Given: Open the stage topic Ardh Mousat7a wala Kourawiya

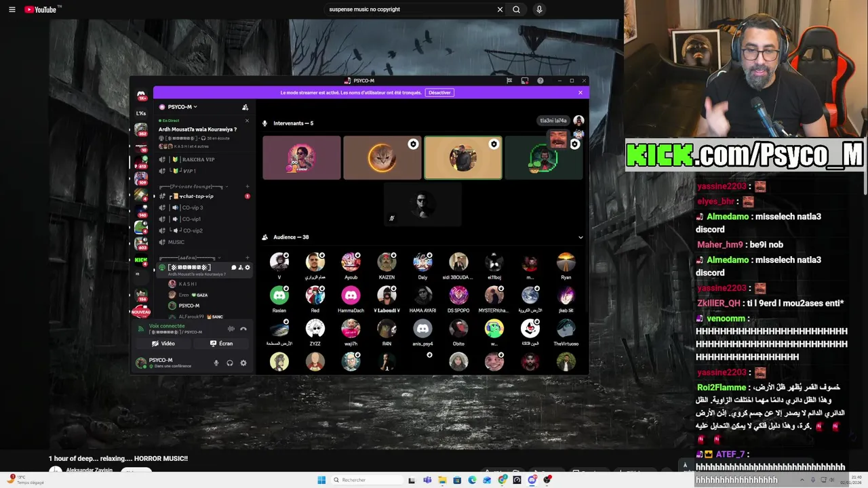Looking at the screenshot, I should coord(197,129).
